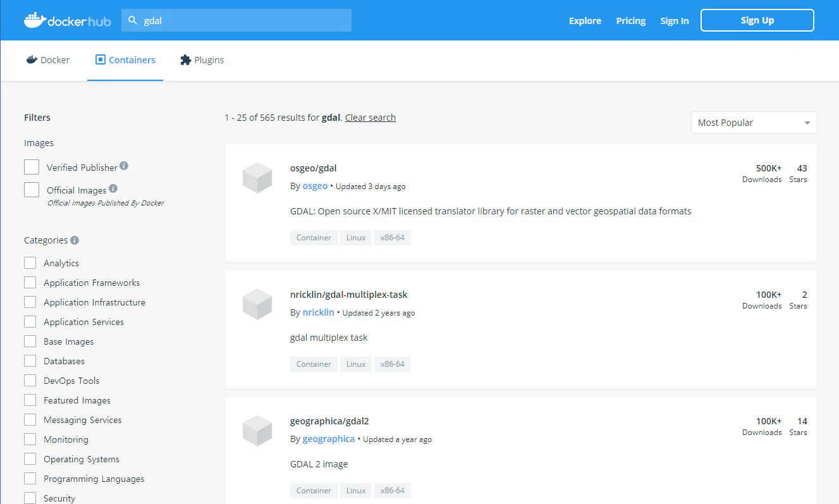Click the 500K+ Downloads count

[x=762, y=173]
